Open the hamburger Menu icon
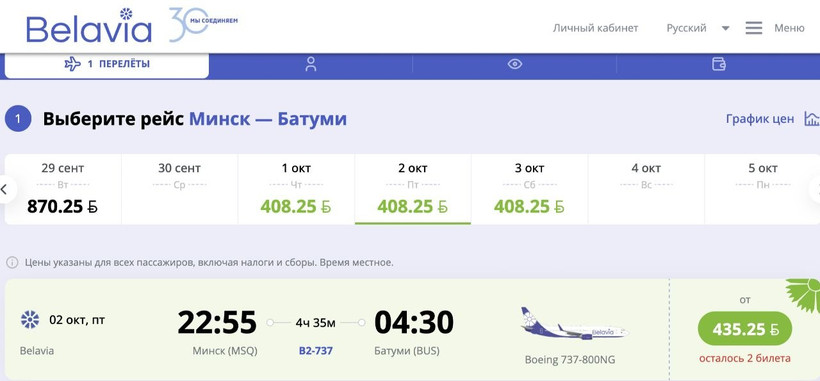The image size is (820, 381). [754, 28]
